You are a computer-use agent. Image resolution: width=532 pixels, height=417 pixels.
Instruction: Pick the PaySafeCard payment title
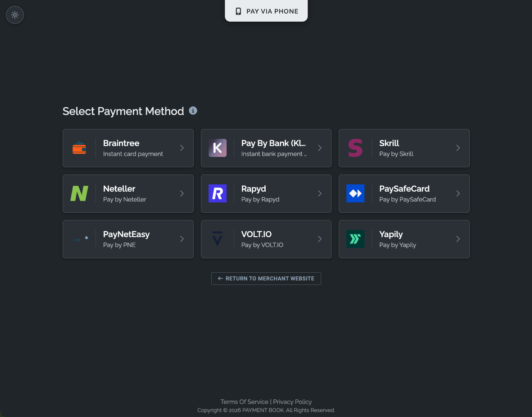coord(405,189)
